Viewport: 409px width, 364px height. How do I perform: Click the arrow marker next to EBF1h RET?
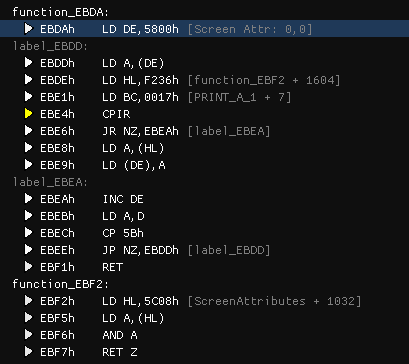point(29,267)
